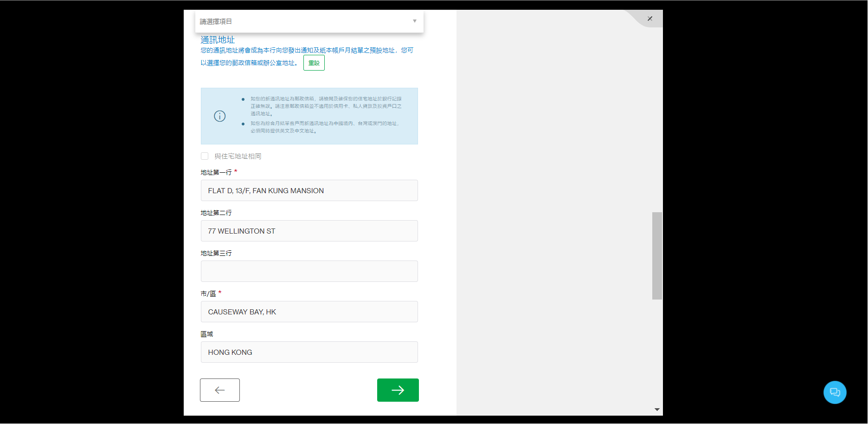Image resolution: width=868 pixels, height=424 pixels.
Task: Open the live chat bubble icon
Action: pyautogui.click(x=835, y=392)
